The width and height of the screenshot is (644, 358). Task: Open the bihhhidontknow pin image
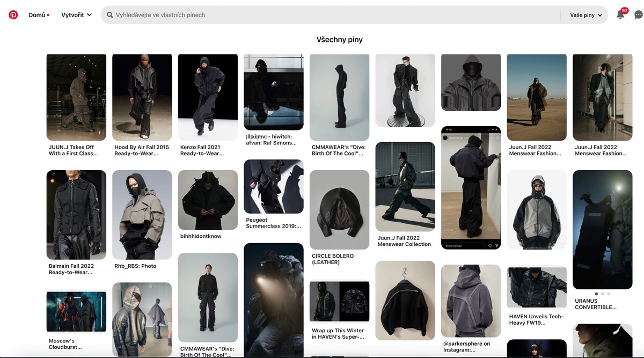click(208, 200)
